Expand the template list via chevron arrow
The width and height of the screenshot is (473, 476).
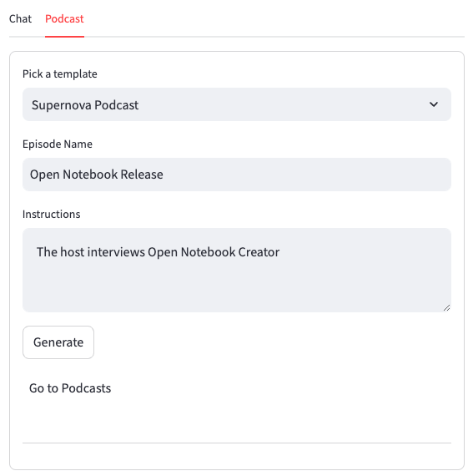point(434,104)
